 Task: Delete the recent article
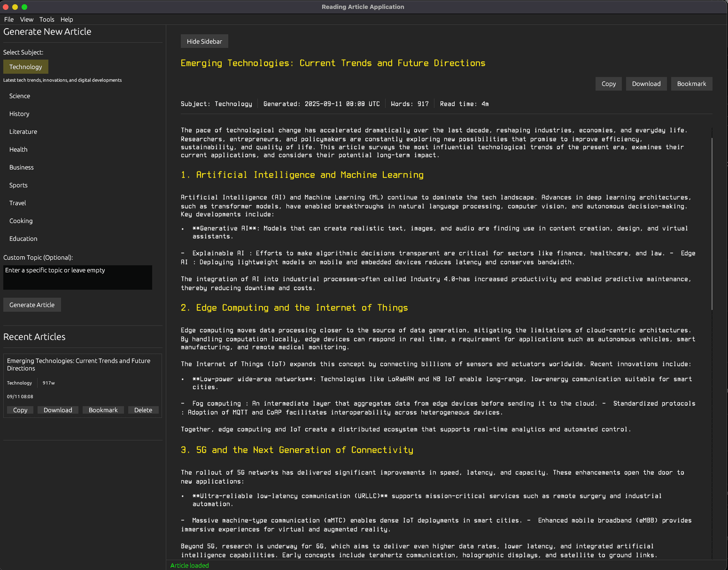(x=143, y=410)
